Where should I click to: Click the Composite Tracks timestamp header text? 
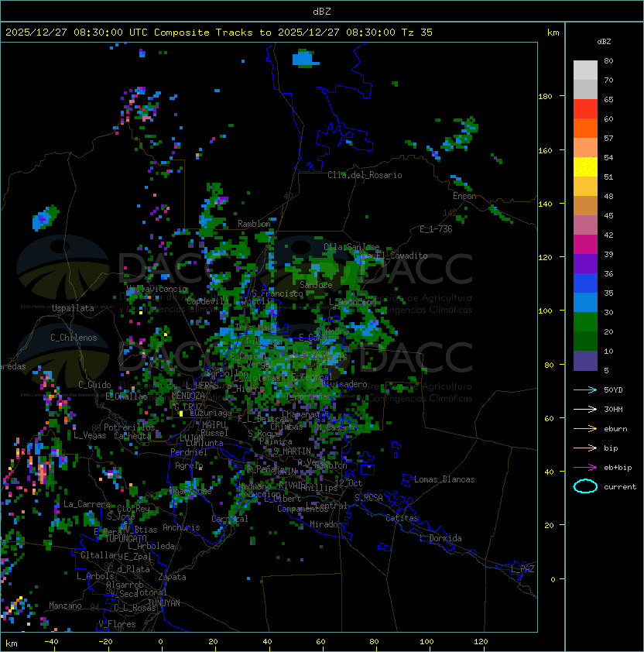click(219, 33)
